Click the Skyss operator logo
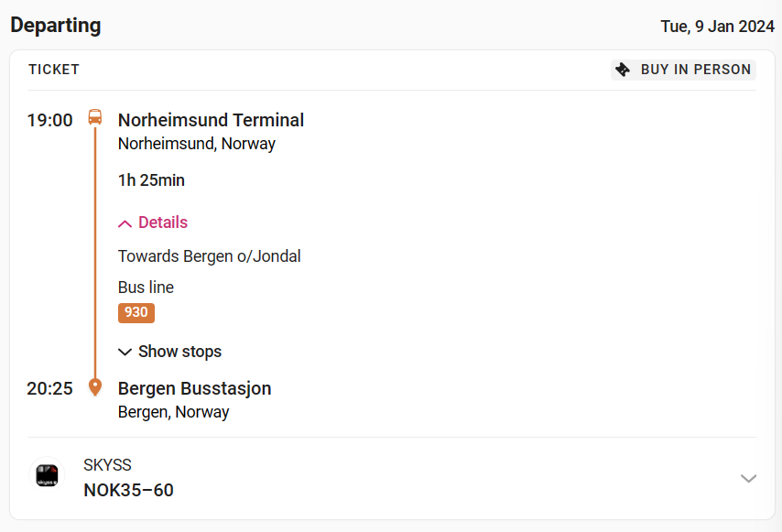 (47, 474)
